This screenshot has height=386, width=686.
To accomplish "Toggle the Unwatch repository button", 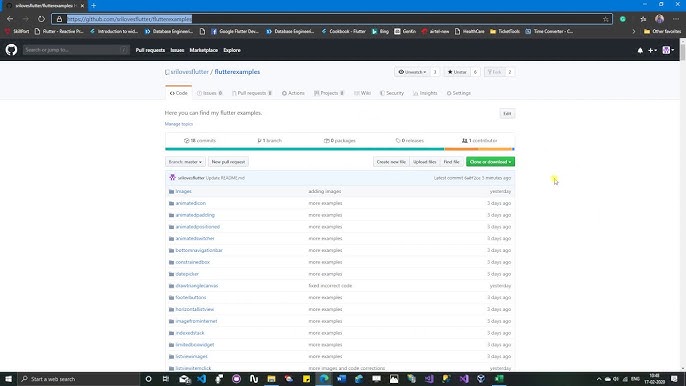I will [412, 72].
